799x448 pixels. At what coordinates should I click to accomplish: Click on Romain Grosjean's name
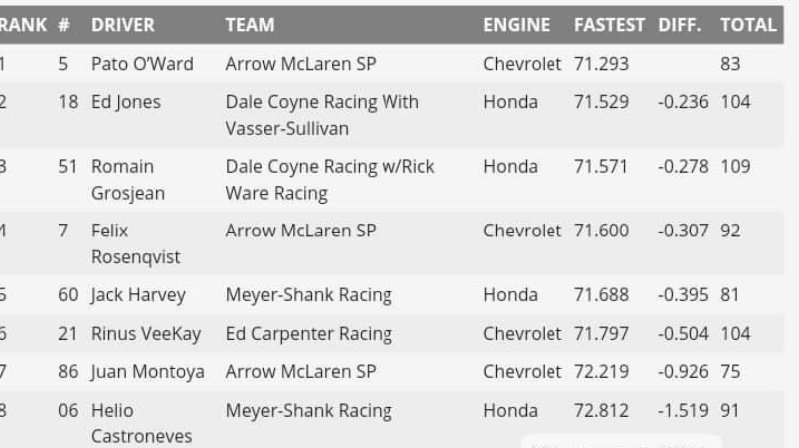pos(128,179)
